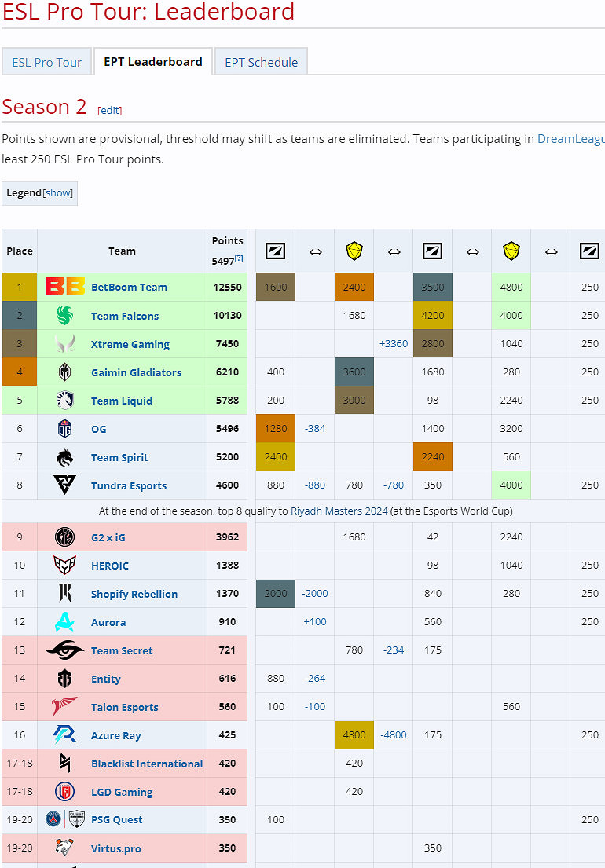Click the HEROIC team logo
The width and height of the screenshot is (605, 868).
click(67, 565)
